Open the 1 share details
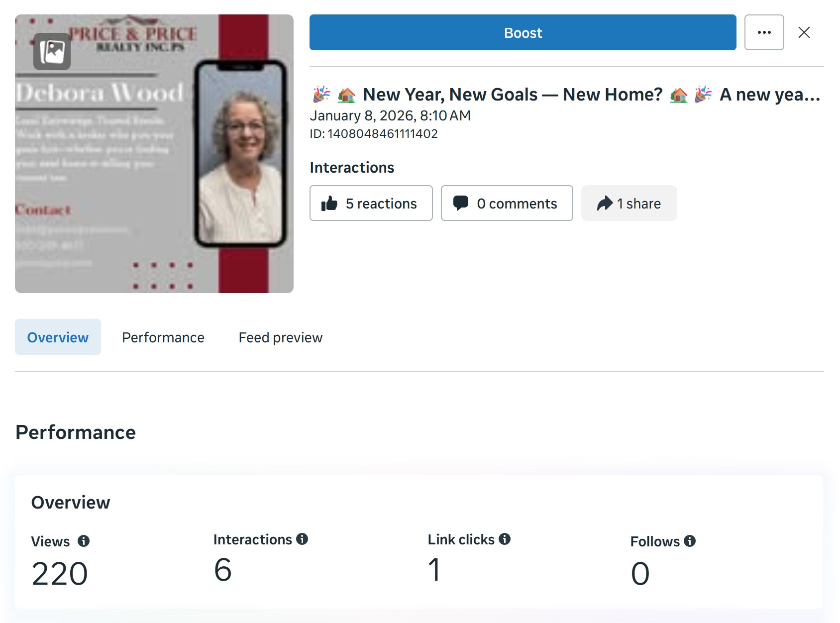 click(639, 204)
